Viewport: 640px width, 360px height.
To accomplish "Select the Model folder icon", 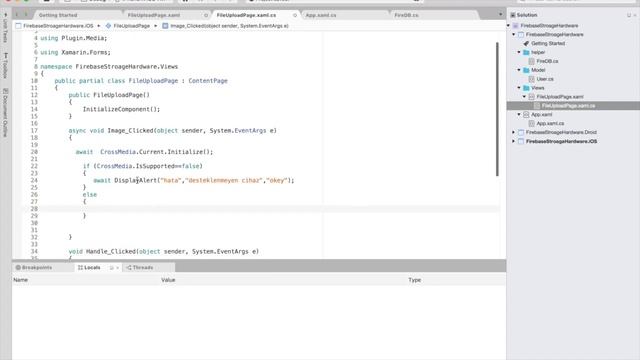I will (526, 70).
